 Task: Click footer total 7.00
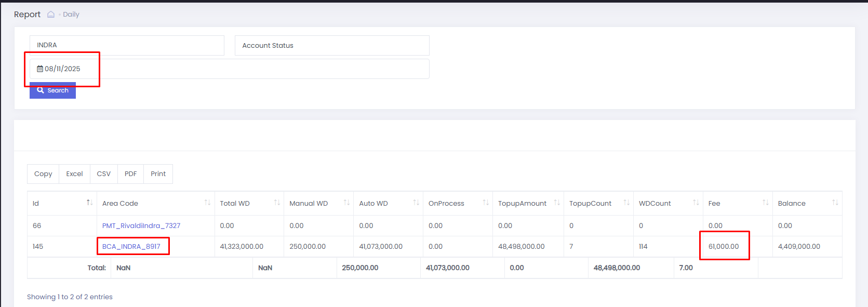[x=686, y=268]
